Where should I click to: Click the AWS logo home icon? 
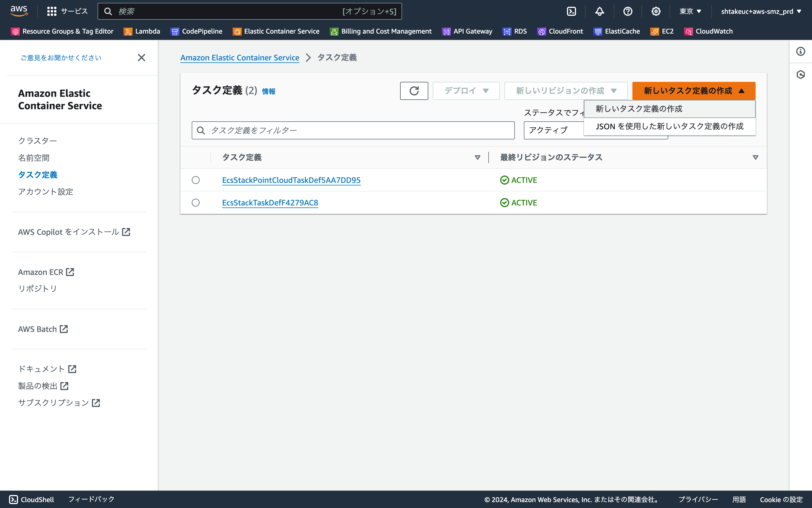pyautogui.click(x=19, y=11)
